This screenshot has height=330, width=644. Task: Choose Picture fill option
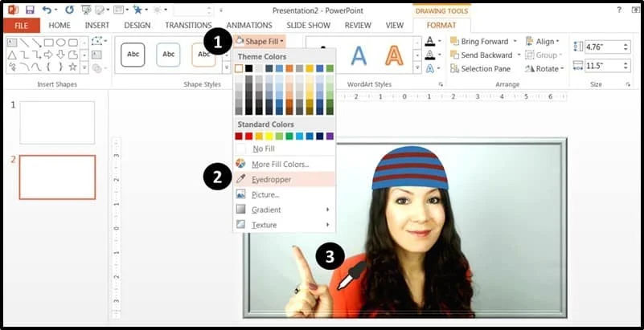pyautogui.click(x=285, y=194)
